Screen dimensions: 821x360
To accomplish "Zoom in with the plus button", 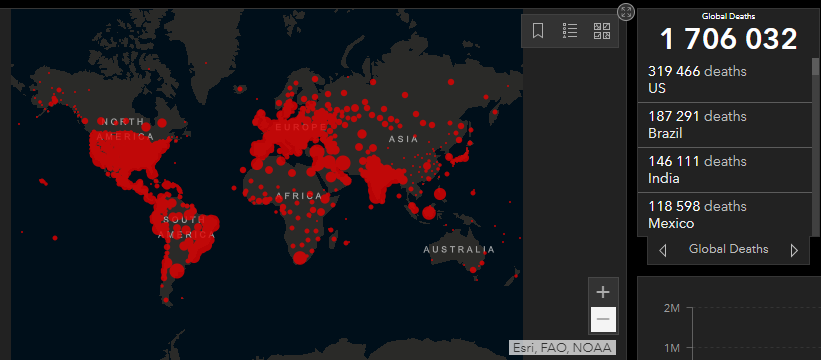I will [x=603, y=292].
